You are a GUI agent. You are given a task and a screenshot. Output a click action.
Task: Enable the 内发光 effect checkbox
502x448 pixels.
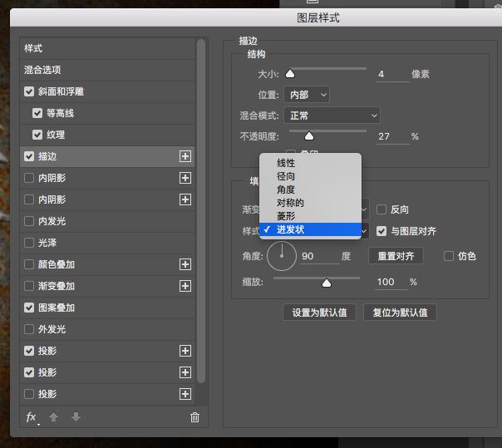[x=29, y=221]
